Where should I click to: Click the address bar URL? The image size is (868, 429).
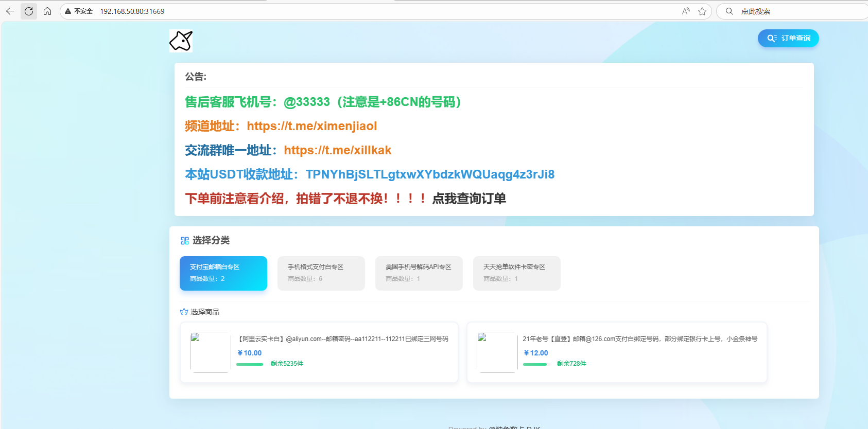[132, 11]
